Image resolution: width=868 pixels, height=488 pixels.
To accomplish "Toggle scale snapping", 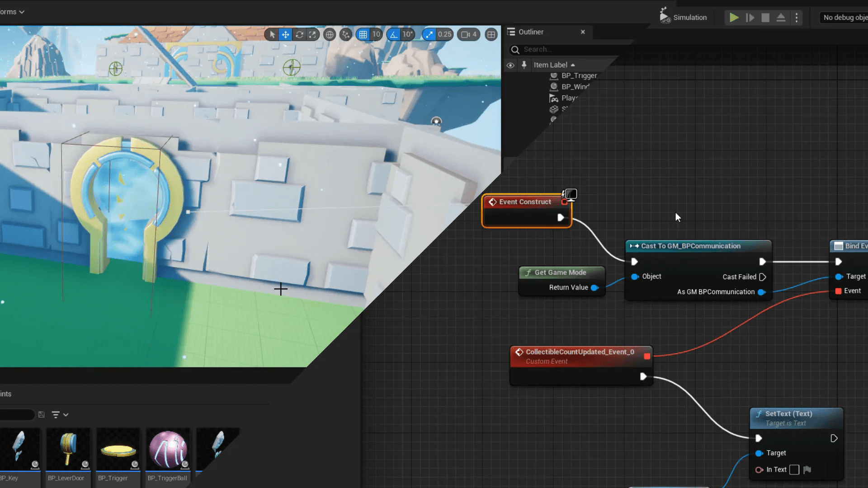I will [429, 34].
